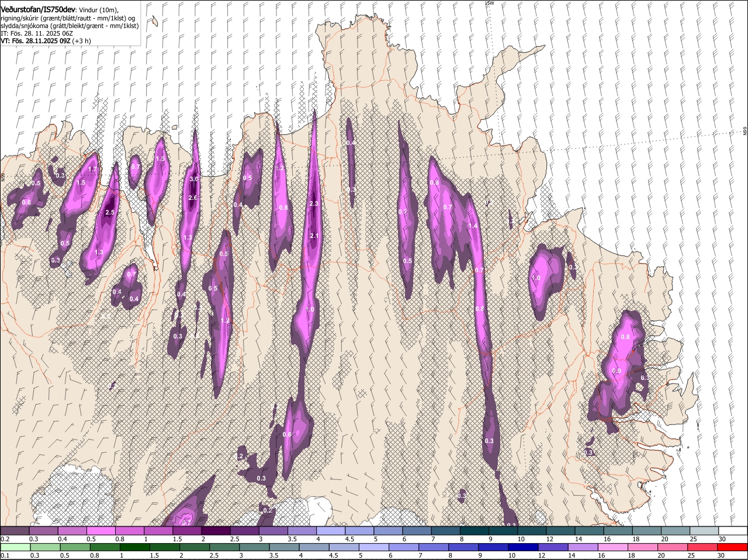Pick the bright red above-30 swatch, lower legend

[x=733, y=547]
